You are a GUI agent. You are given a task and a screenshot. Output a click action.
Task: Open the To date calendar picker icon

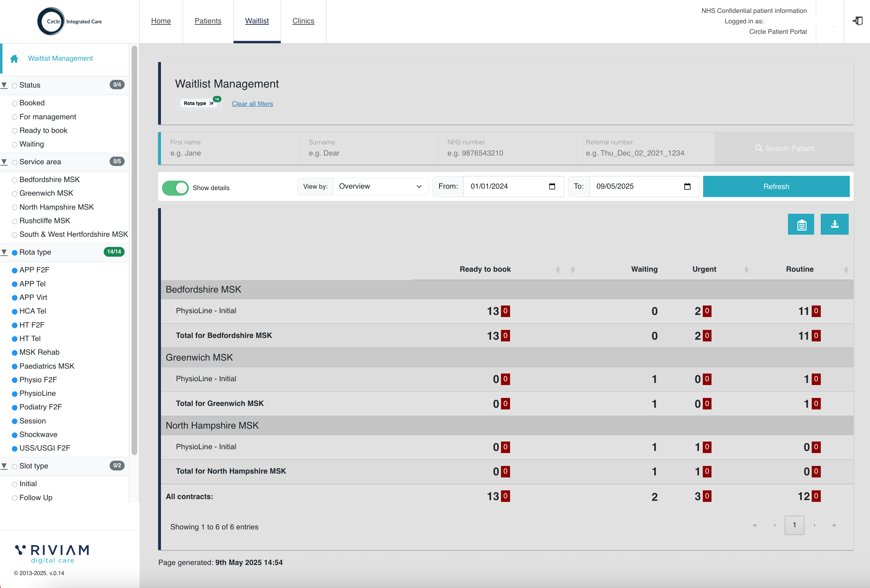click(x=687, y=186)
